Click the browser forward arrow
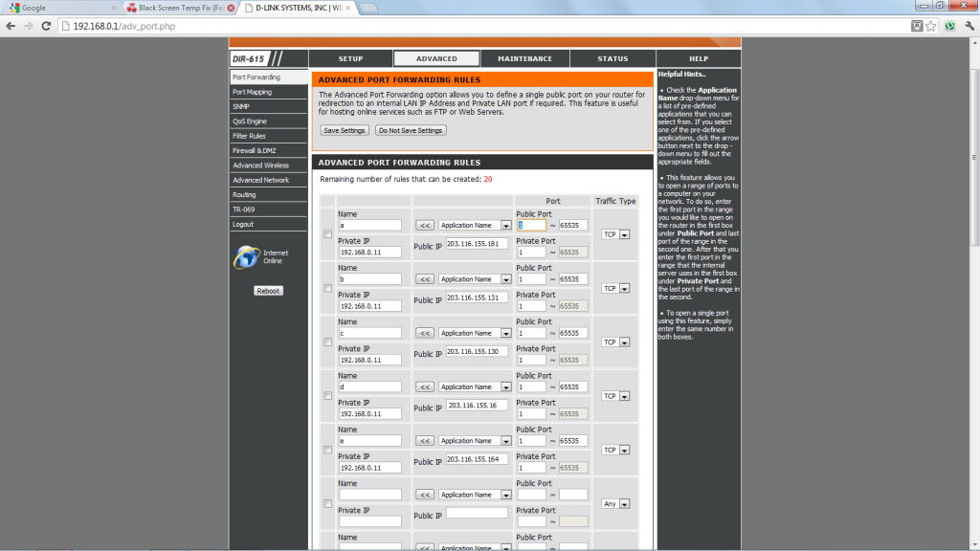The image size is (980, 551). [28, 26]
